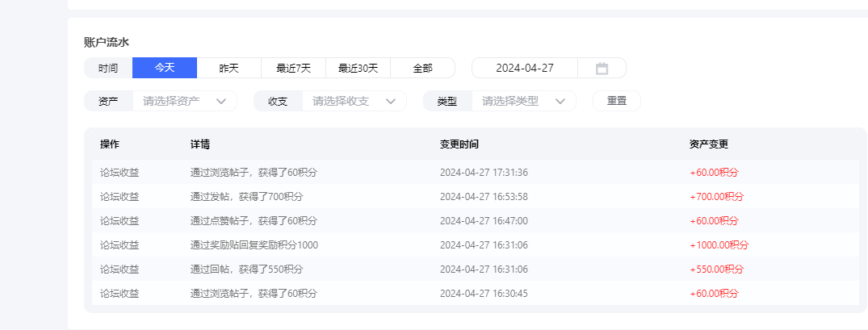Click the 详情 column header
The image size is (868, 330).
click(199, 144)
